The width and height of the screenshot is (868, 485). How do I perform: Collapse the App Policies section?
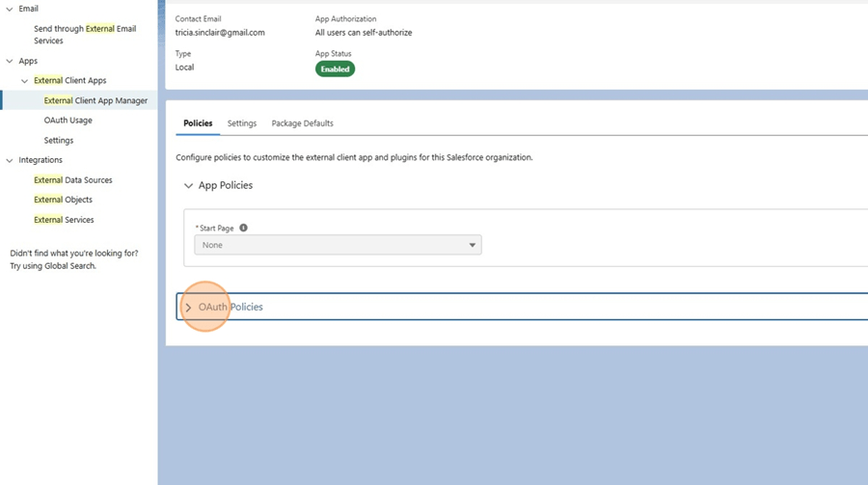pos(188,185)
